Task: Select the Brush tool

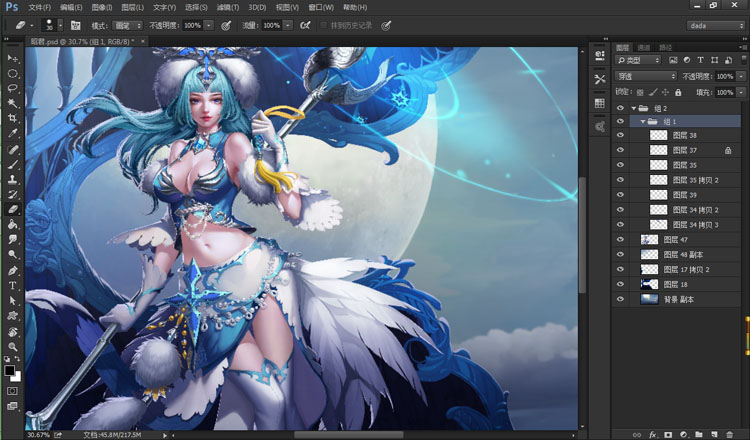Action: pyautogui.click(x=12, y=164)
